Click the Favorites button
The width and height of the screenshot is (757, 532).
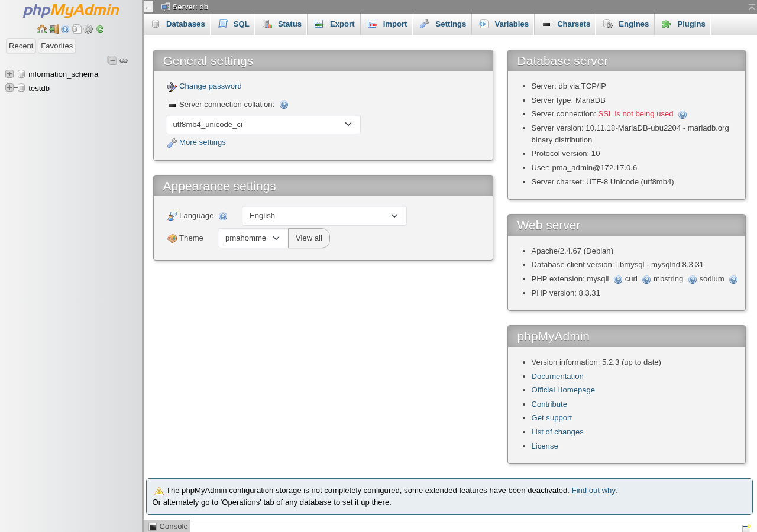pos(57,46)
